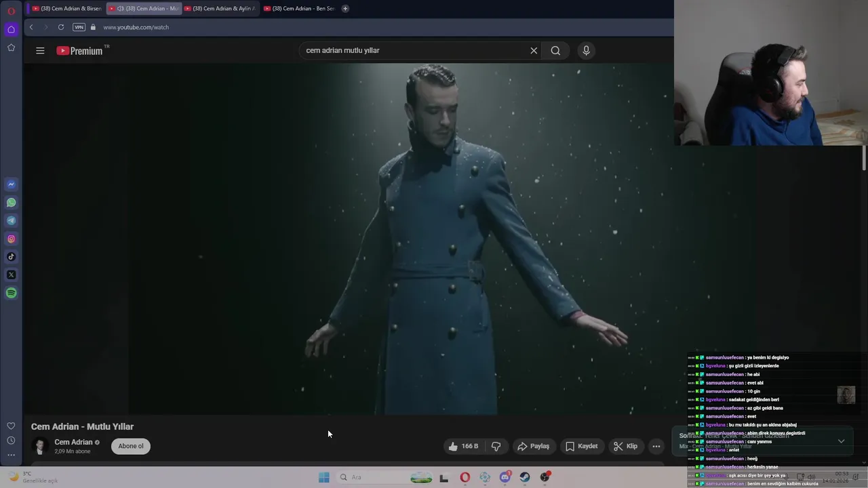Open TikTok from the Opera sidebar
The height and width of the screenshot is (488, 868).
pyautogui.click(x=11, y=257)
